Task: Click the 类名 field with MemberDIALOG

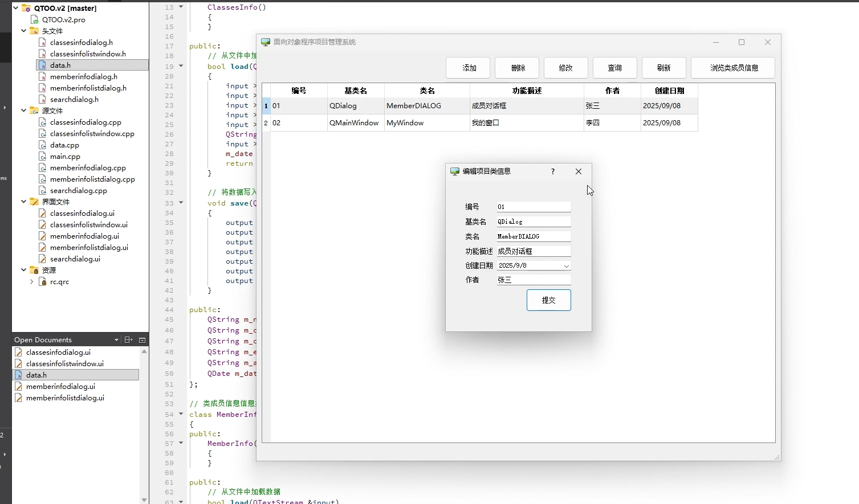Action: tap(534, 236)
